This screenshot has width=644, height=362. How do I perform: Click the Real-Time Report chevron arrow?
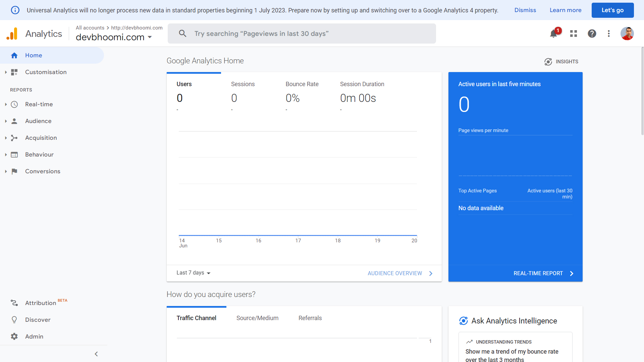572,274
